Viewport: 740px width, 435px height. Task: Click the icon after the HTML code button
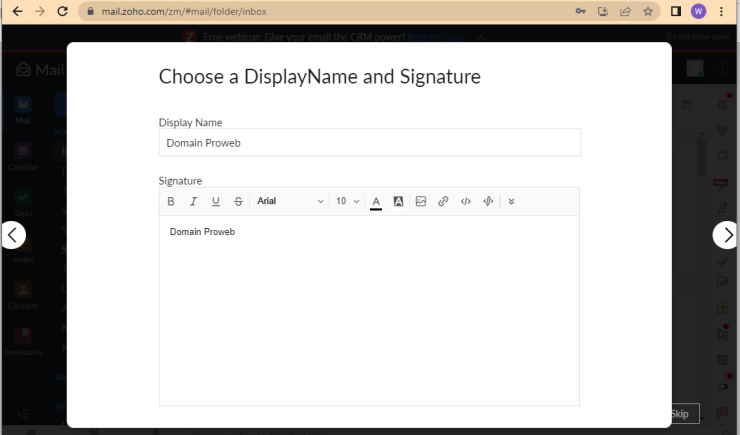coord(488,201)
